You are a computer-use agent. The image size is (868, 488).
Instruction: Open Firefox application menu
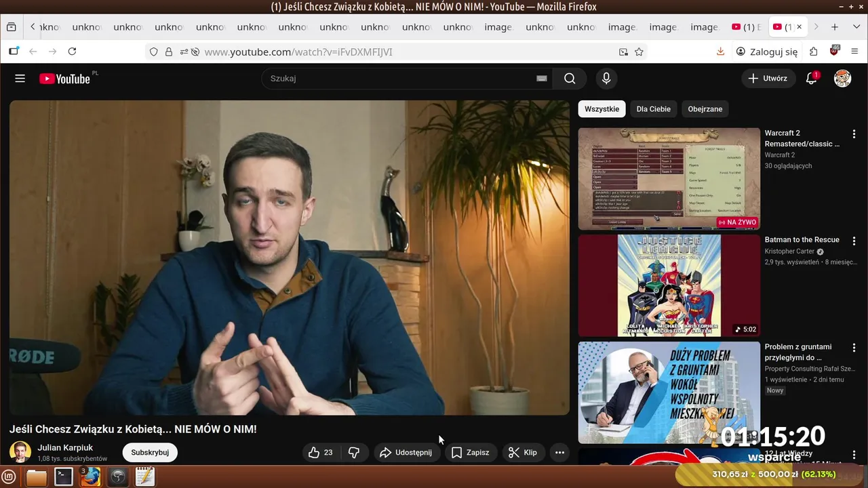point(854,52)
